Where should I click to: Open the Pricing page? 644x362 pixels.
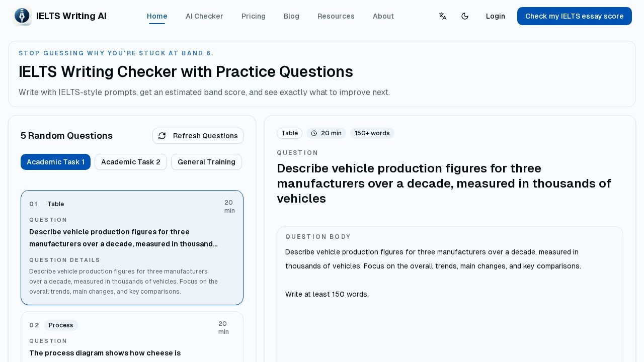[x=254, y=16]
